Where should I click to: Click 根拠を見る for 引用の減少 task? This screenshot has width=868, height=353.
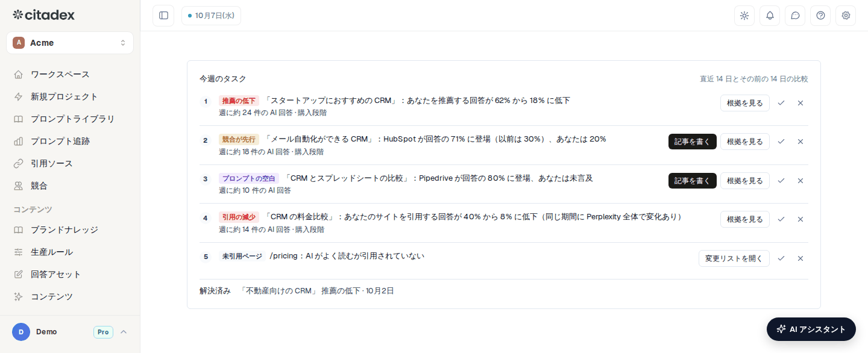[x=745, y=219]
